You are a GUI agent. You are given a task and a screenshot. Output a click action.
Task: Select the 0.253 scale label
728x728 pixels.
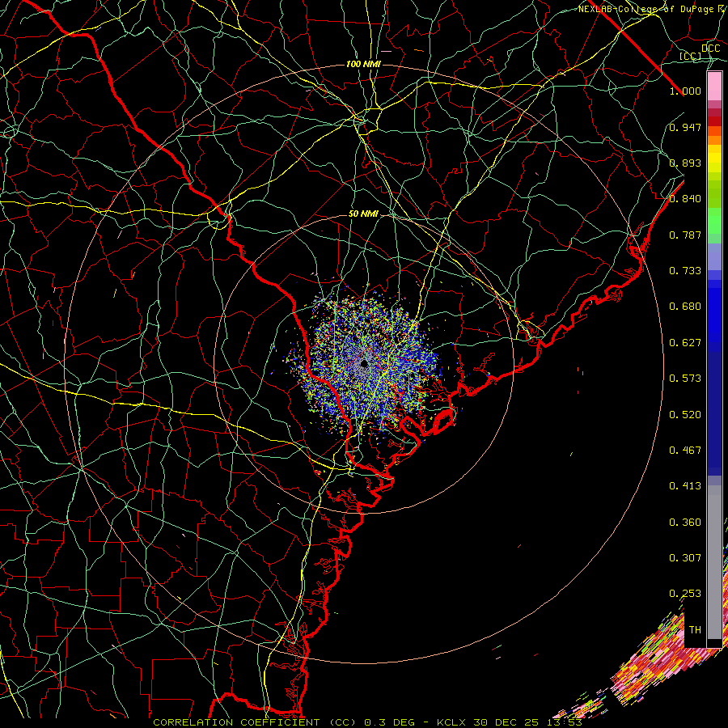685,594
